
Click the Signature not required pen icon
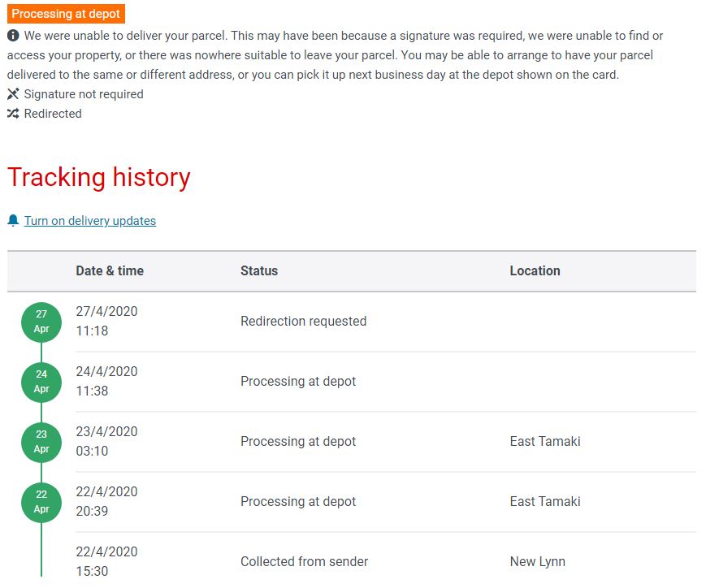pyautogui.click(x=13, y=93)
